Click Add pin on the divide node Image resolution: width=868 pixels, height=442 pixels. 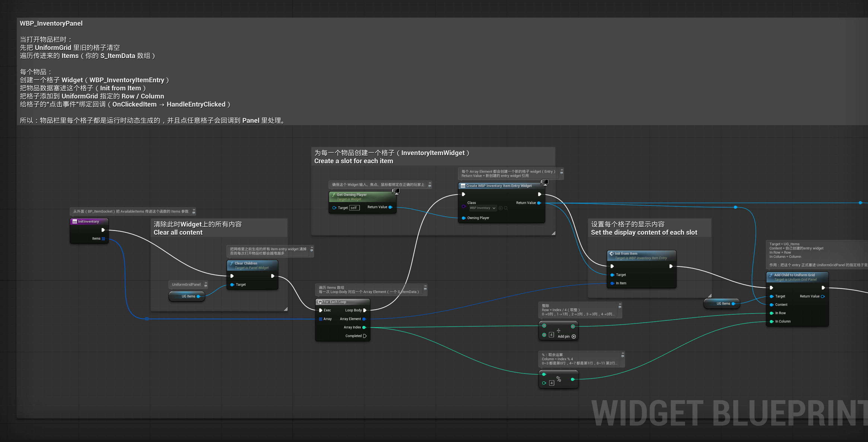click(x=566, y=337)
